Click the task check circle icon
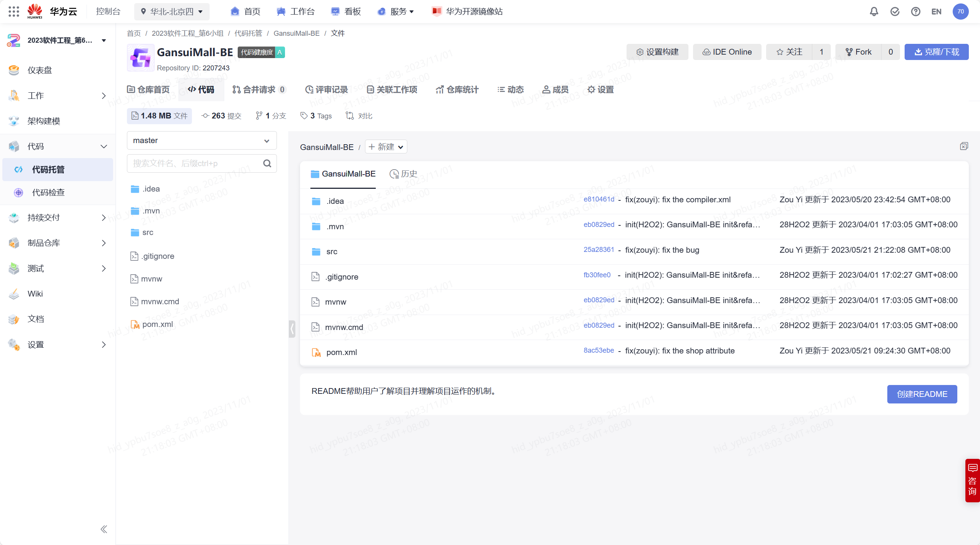Image resolution: width=980 pixels, height=545 pixels. (895, 12)
